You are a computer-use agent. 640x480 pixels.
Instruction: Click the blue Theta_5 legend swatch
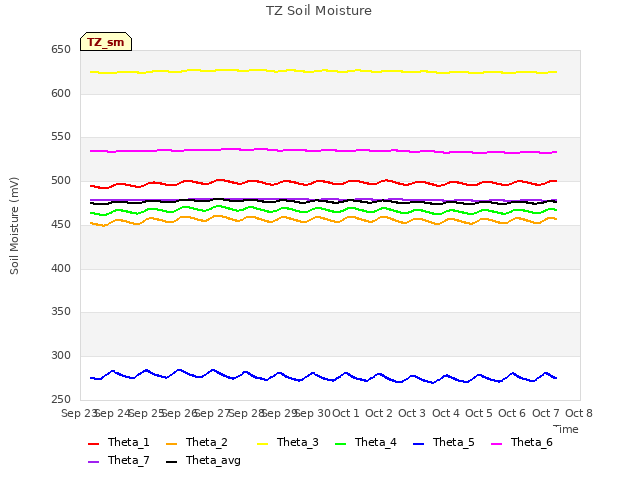coord(418,444)
